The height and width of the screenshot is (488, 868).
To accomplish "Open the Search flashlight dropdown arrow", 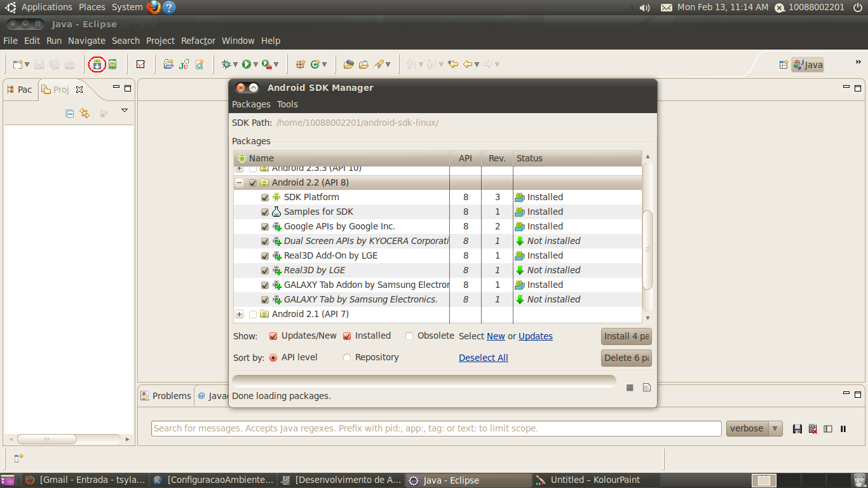I will (x=388, y=65).
